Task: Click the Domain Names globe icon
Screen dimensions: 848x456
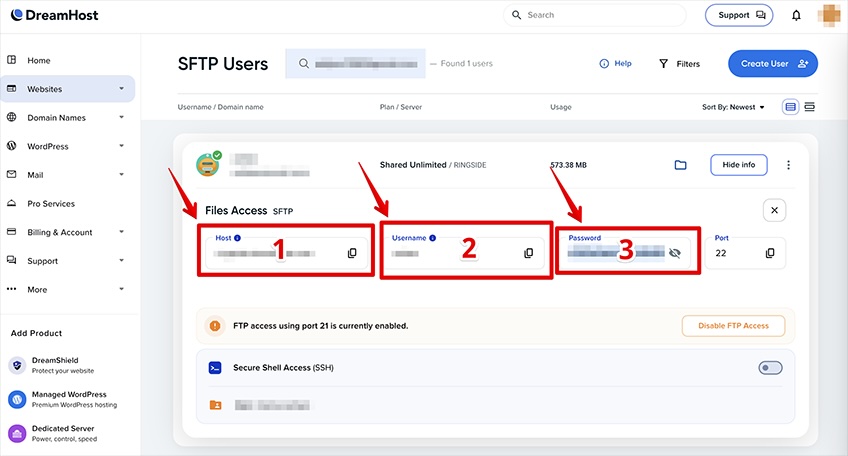Action: coord(11,117)
